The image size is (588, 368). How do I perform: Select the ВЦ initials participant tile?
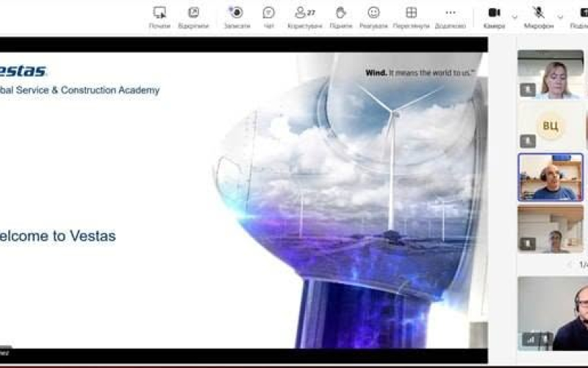tap(550, 125)
